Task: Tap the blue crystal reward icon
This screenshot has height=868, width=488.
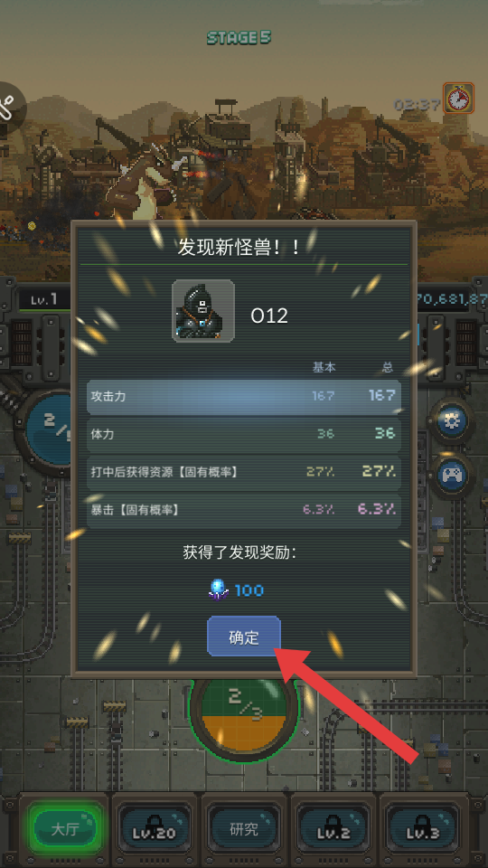Action: click(x=219, y=590)
